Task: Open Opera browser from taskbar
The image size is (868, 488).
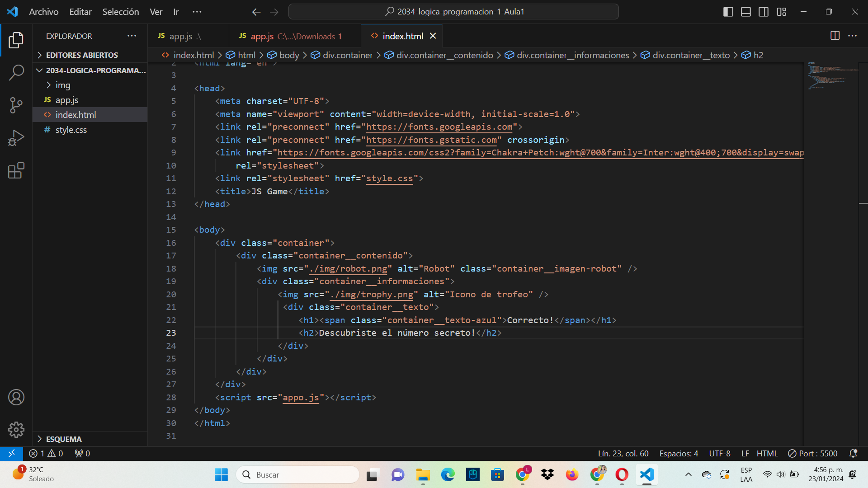Action: click(622, 474)
